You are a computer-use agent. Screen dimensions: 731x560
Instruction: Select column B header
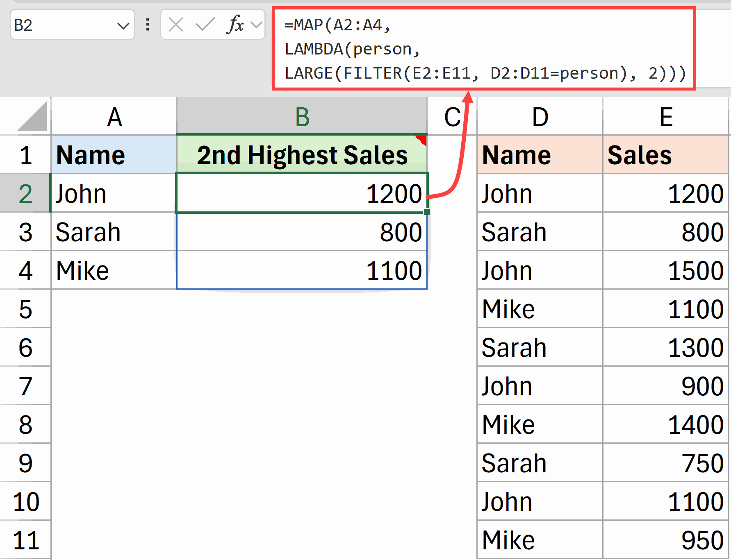point(302,116)
